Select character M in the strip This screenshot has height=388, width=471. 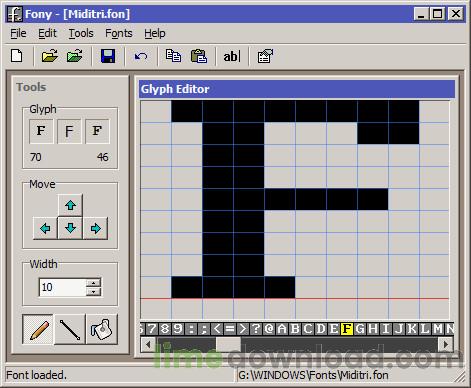tap(438, 329)
